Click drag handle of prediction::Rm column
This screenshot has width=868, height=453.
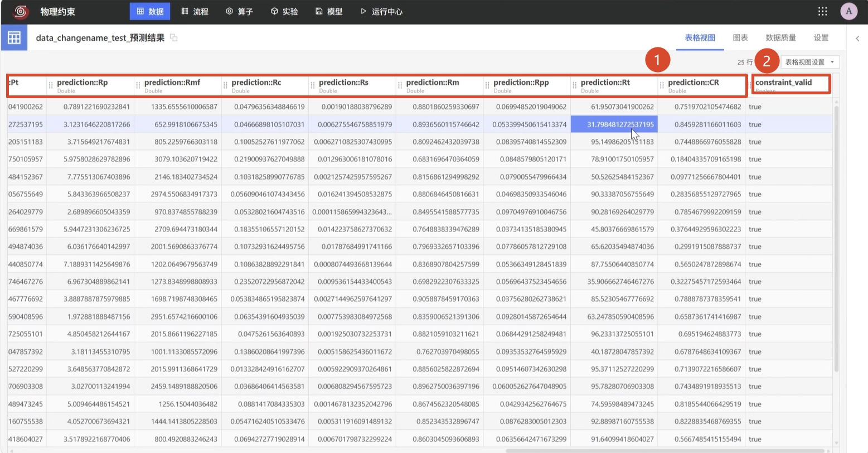400,85
